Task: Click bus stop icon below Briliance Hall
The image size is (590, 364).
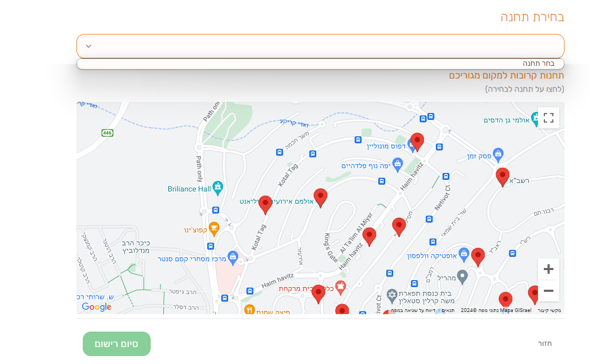Action: tap(215, 210)
